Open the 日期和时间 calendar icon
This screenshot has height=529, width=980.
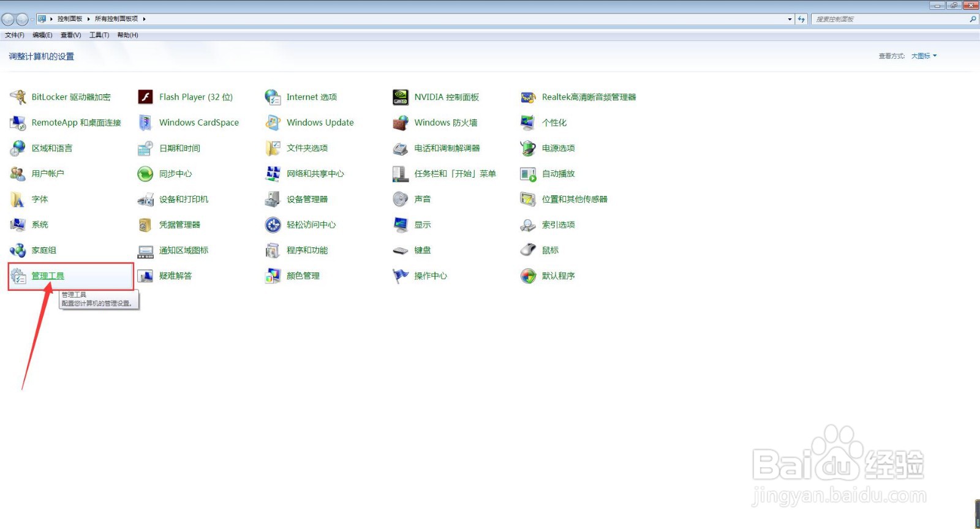coord(145,148)
